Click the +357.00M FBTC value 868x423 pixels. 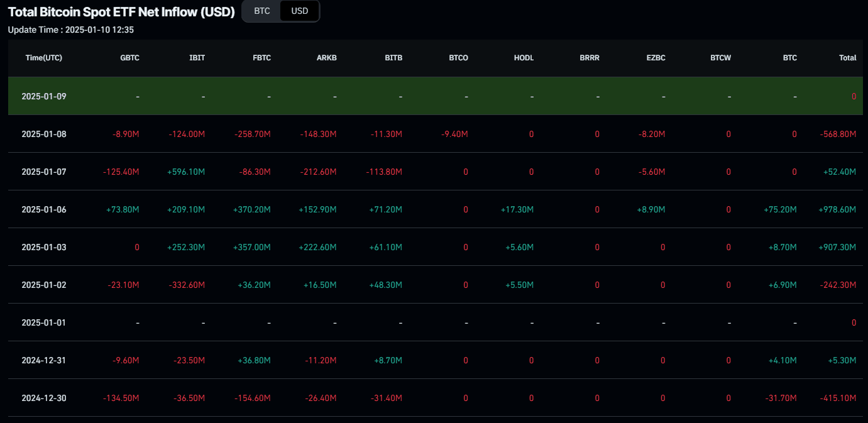click(x=252, y=247)
